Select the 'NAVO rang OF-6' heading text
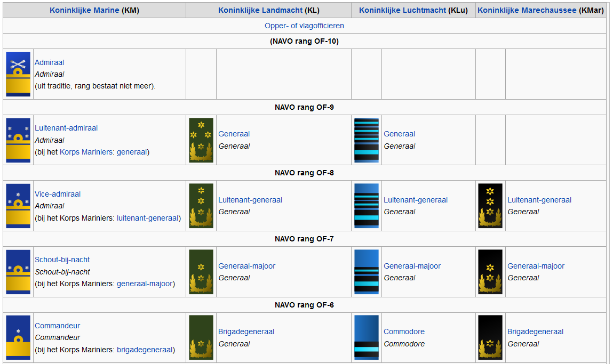 click(x=304, y=305)
